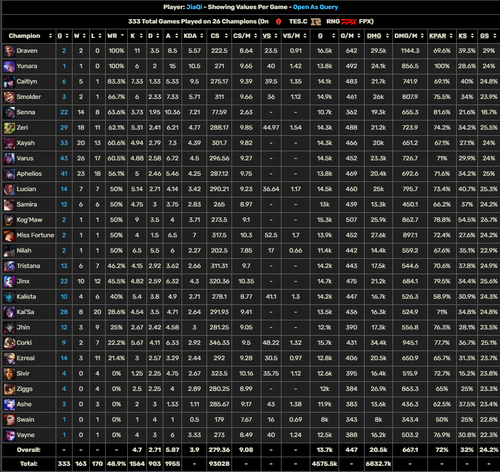Click the Vayne champion name
This screenshot has height=472, width=500.
point(26,435)
